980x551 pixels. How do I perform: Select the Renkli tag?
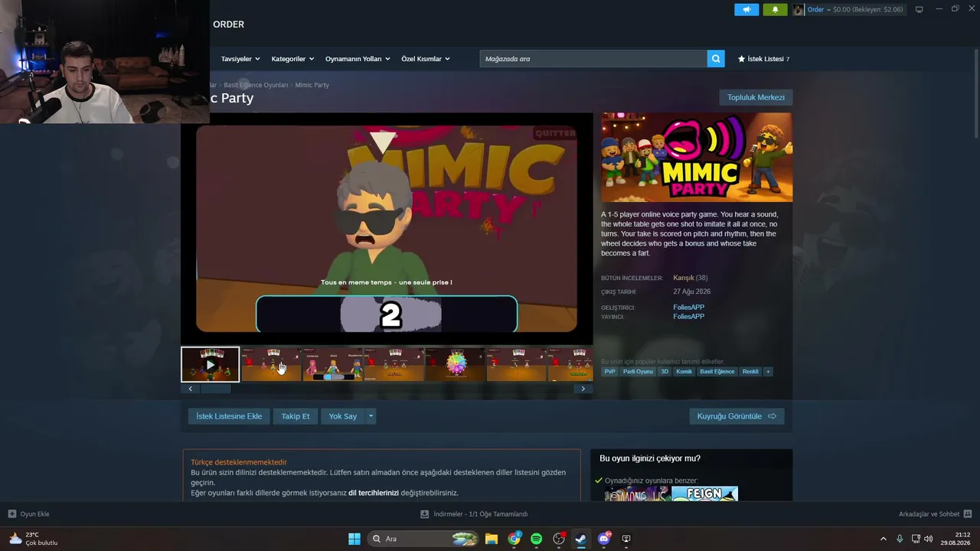tap(751, 372)
